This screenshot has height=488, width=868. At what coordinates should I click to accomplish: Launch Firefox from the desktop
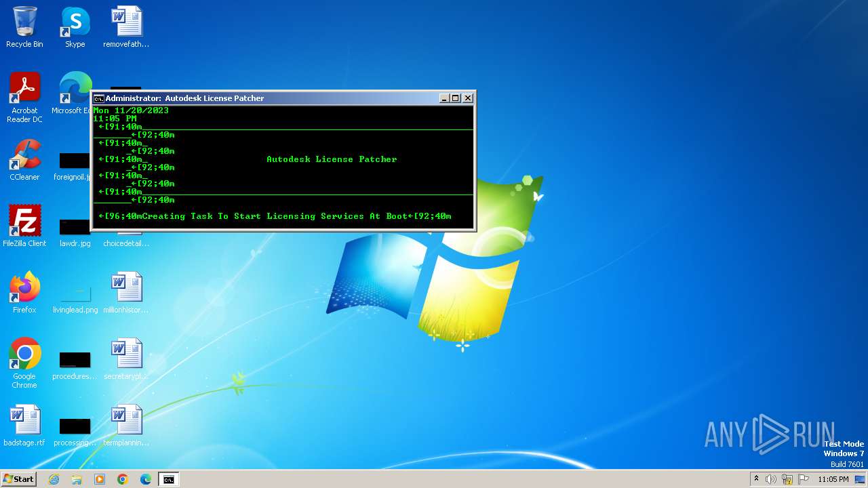click(24, 293)
